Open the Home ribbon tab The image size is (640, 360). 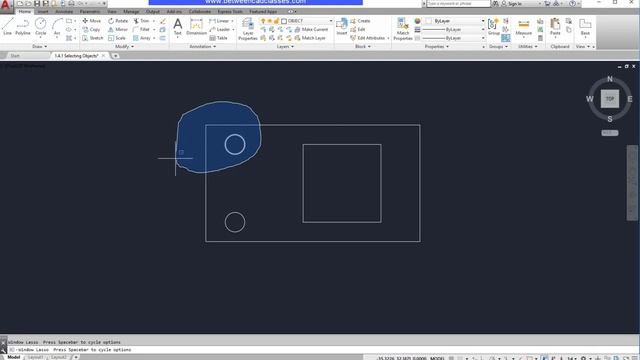24,11
